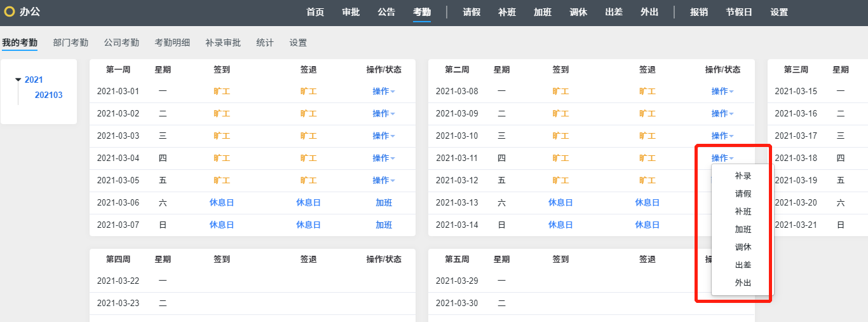
Task: Select 202103 month in sidebar tree
Action: tap(48, 95)
